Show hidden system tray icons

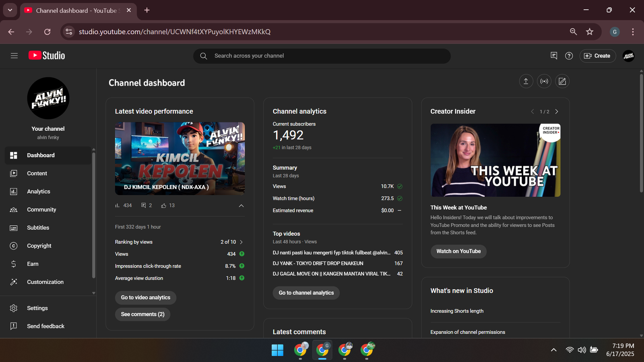[x=554, y=350]
